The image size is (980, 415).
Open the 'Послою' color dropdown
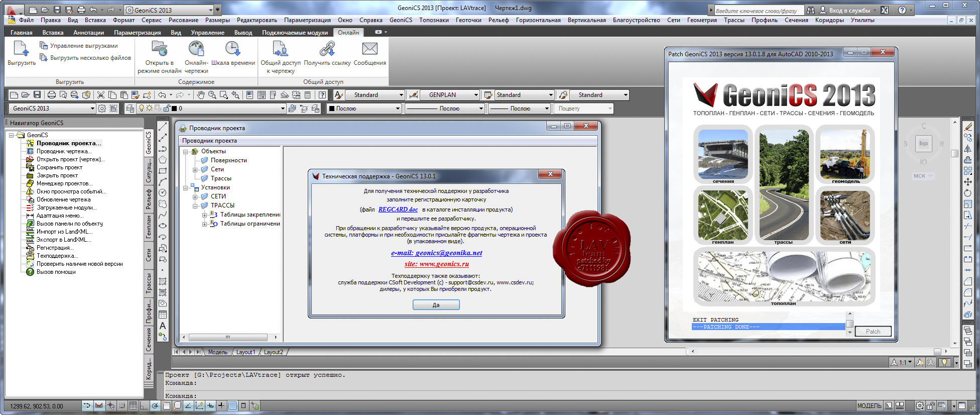(398, 109)
